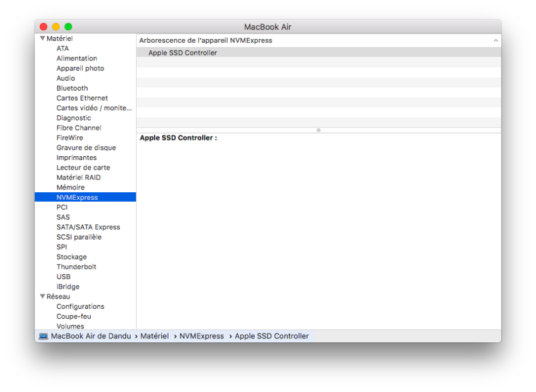Open SATA/SATA Express category
The height and width of the screenshot is (392, 536).
tap(88, 227)
